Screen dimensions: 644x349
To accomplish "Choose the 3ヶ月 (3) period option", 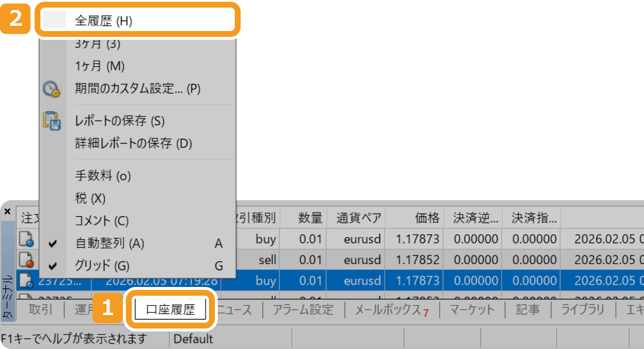I will 97,44.
